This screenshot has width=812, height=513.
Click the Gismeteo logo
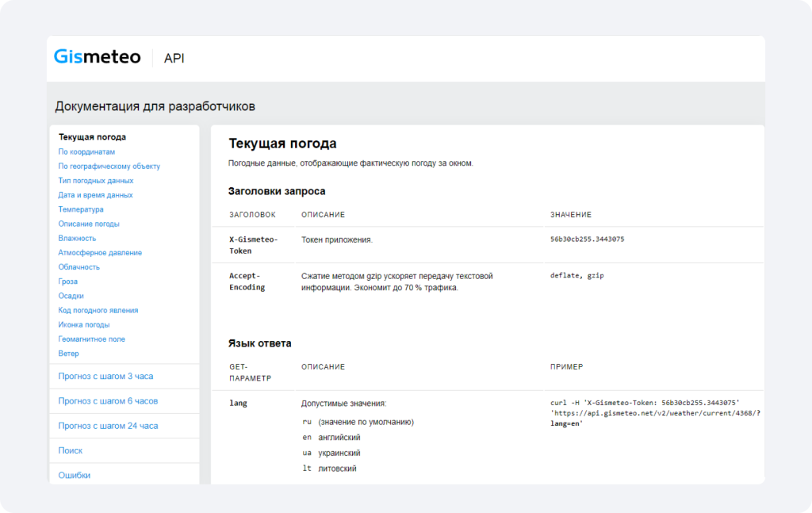pyautogui.click(x=97, y=57)
